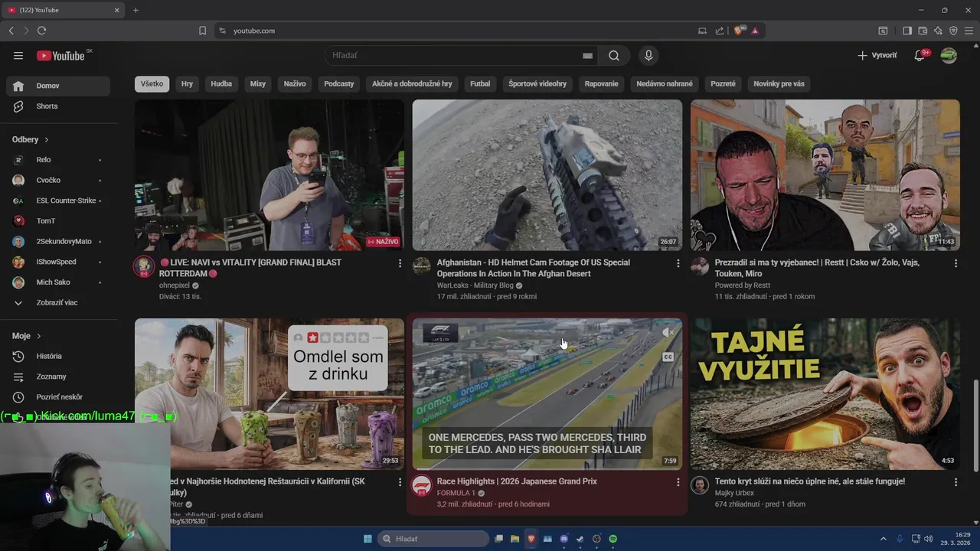Open the ESL Counter-Strike subscription

click(x=57, y=201)
